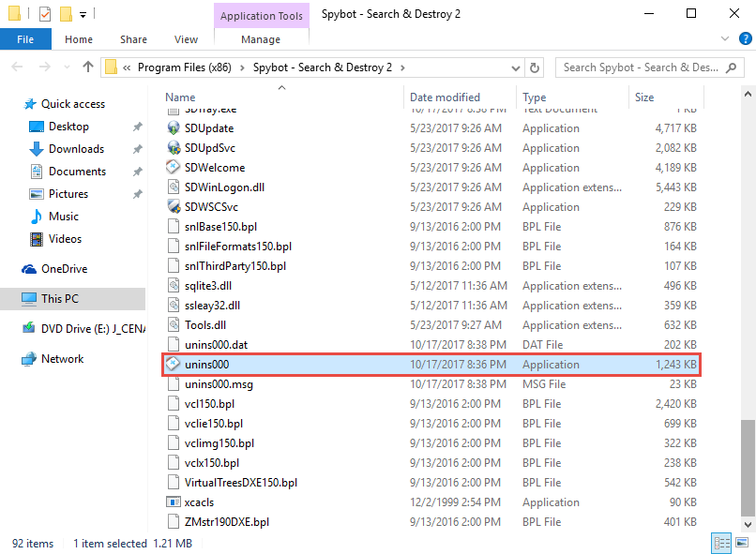Switch to details view layout
This screenshot has height=554, width=756.
tap(721, 544)
